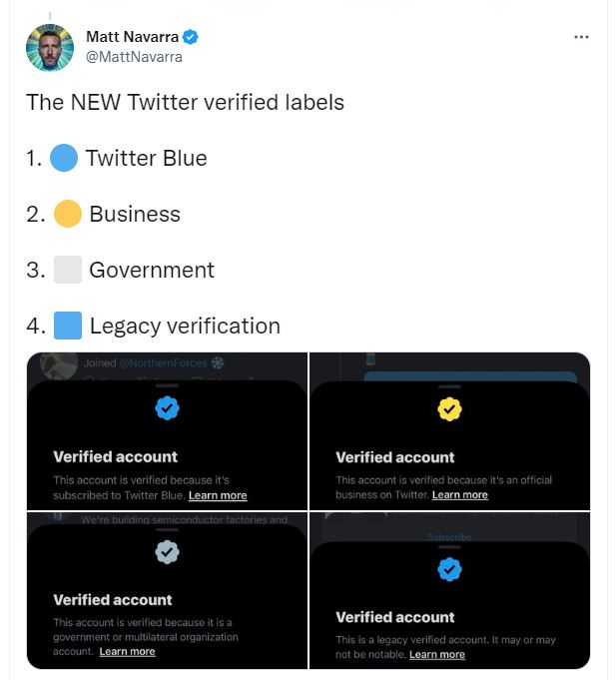Click the blue circle emoji next to Twitter Blue
Screen dimensions: 616x680
[64, 158]
